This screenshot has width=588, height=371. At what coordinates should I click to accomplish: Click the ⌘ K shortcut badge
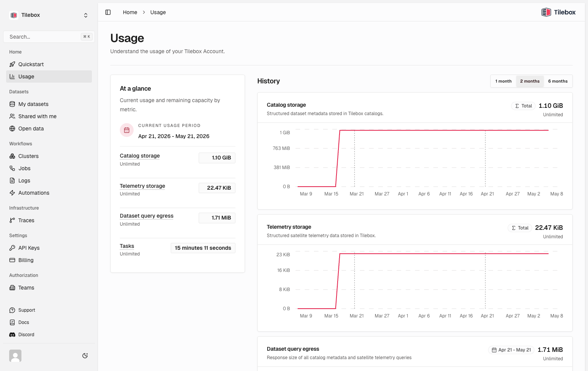coord(87,37)
